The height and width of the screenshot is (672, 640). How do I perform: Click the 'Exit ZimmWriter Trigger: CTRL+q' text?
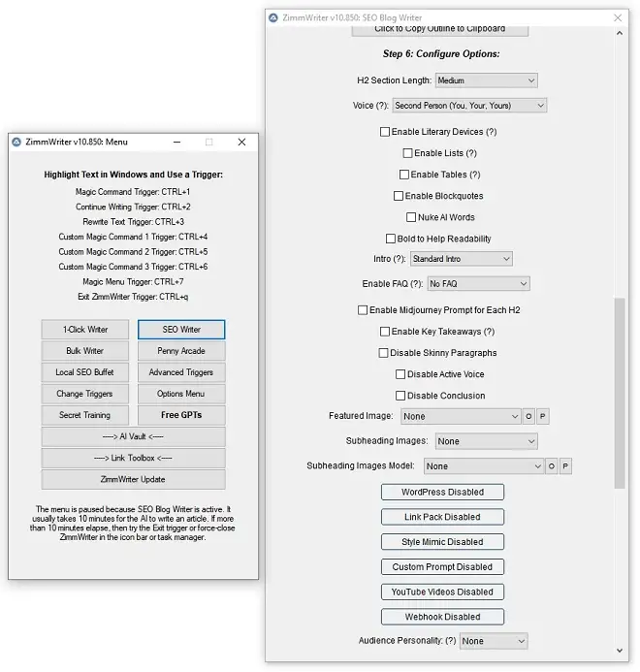133,297
